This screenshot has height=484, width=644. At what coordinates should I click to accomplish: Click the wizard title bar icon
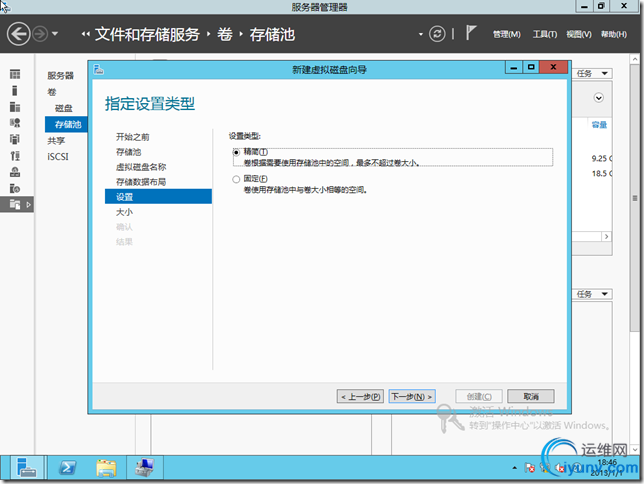point(99,69)
